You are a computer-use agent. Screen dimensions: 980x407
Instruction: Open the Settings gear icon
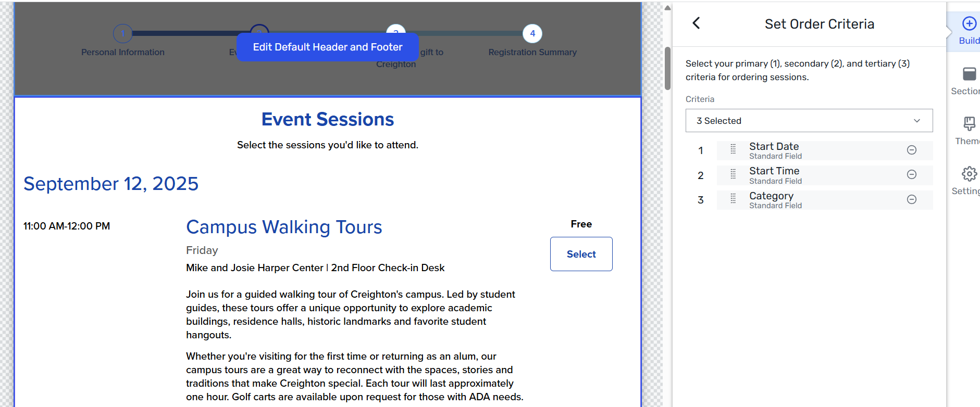coord(969,174)
